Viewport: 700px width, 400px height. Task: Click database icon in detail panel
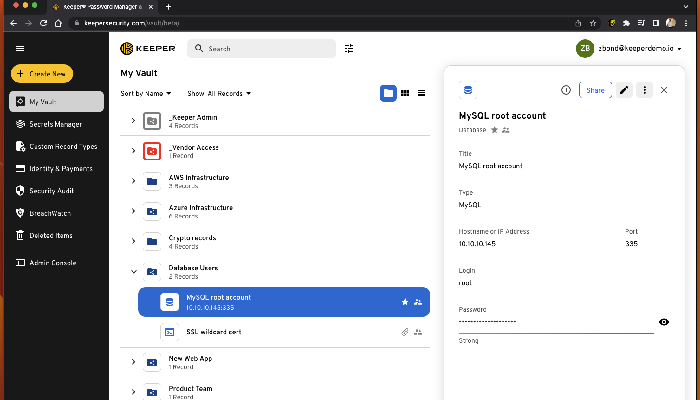pyautogui.click(x=467, y=90)
